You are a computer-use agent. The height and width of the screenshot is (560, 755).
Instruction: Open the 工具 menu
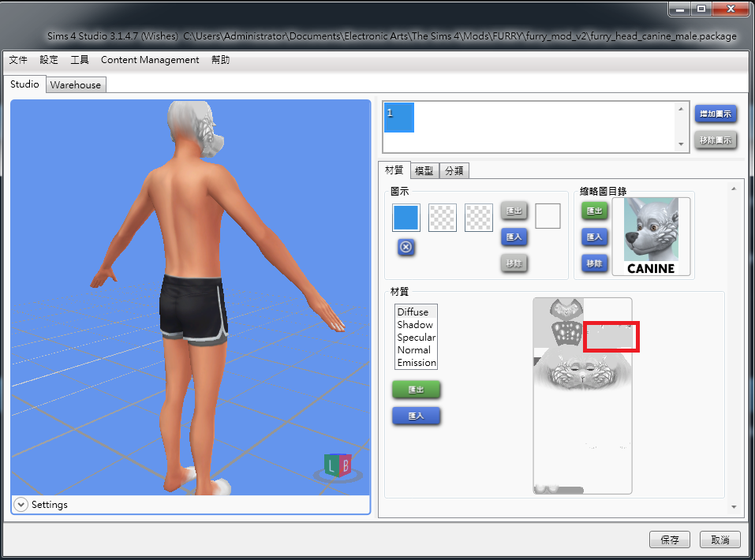click(80, 60)
